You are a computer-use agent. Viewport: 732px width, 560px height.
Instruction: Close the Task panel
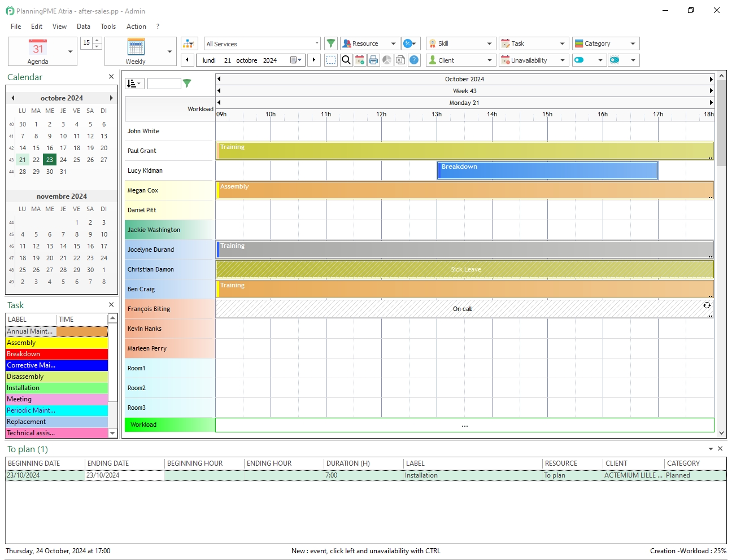click(x=111, y=305)
